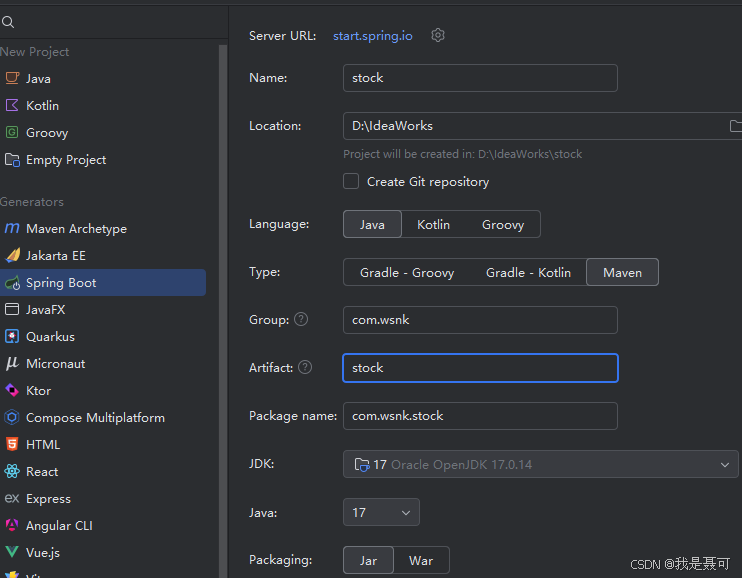The image size is (742, 578).
Task: Open the Java version dropdown
Action: 381,512
